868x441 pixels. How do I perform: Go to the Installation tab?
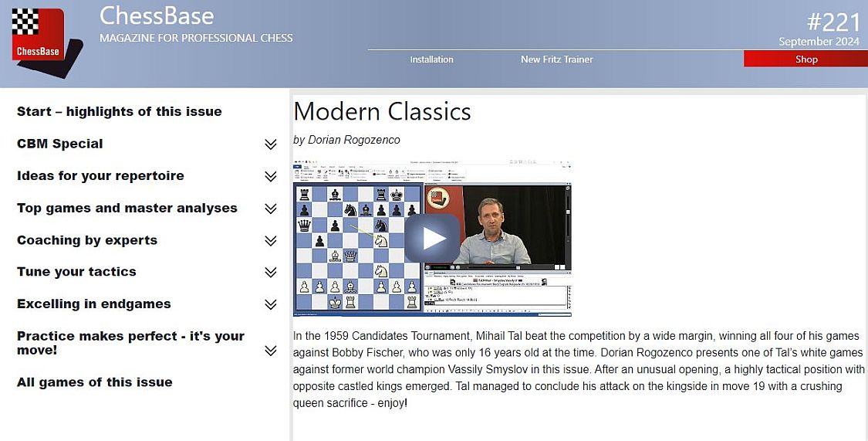click(431, 59)
